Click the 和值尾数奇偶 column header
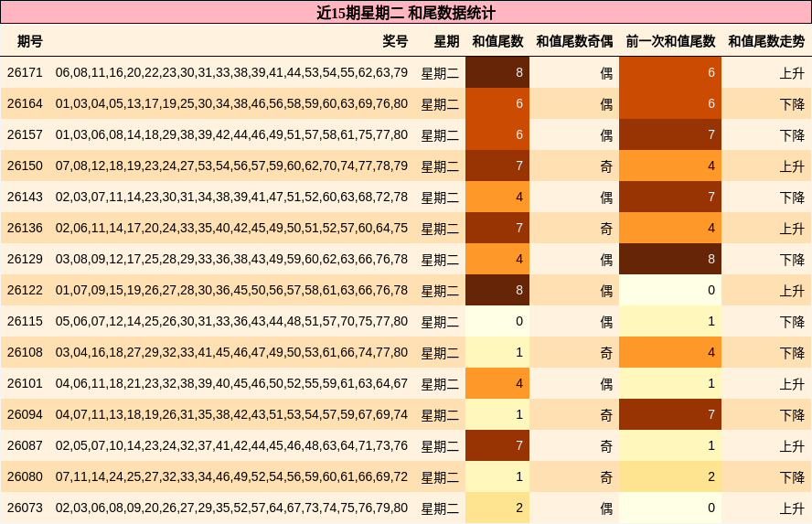The width and height of the screenshot is (812, 524). (x=574, y=41)
